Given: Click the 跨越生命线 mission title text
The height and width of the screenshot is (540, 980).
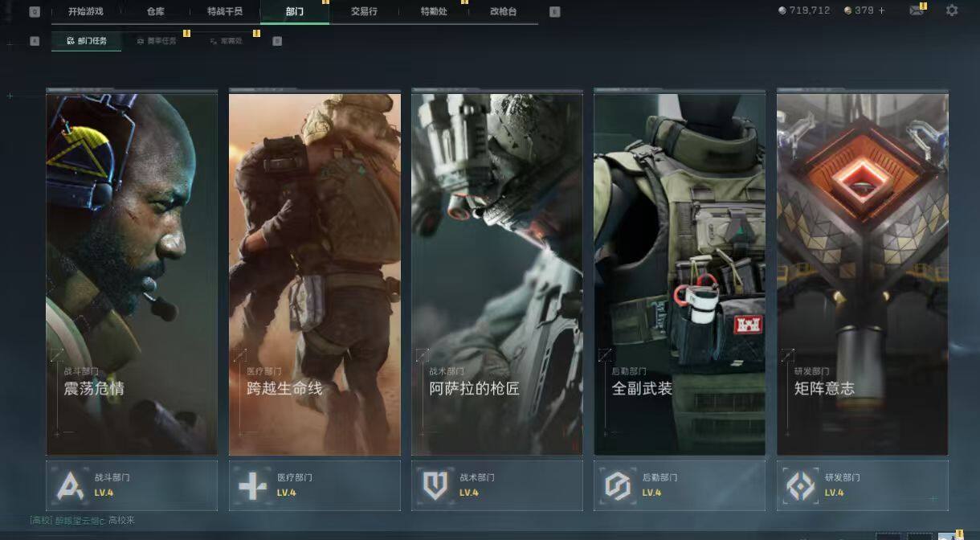Looking at the screenshot, I should click(284, 389).
